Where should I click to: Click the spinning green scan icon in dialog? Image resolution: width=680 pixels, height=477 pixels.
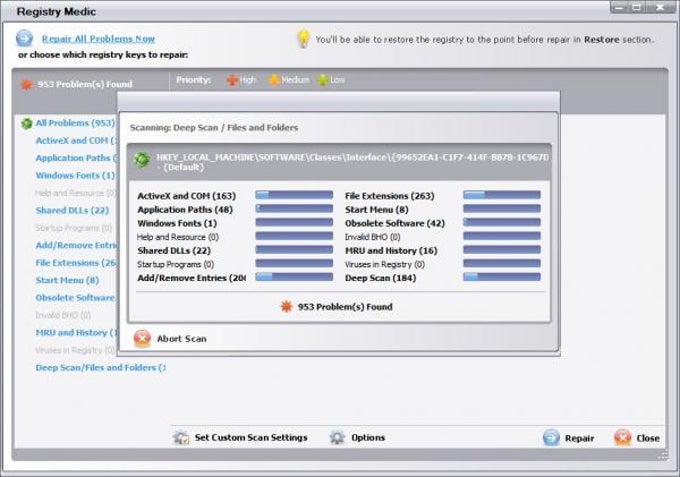(142, 160)
